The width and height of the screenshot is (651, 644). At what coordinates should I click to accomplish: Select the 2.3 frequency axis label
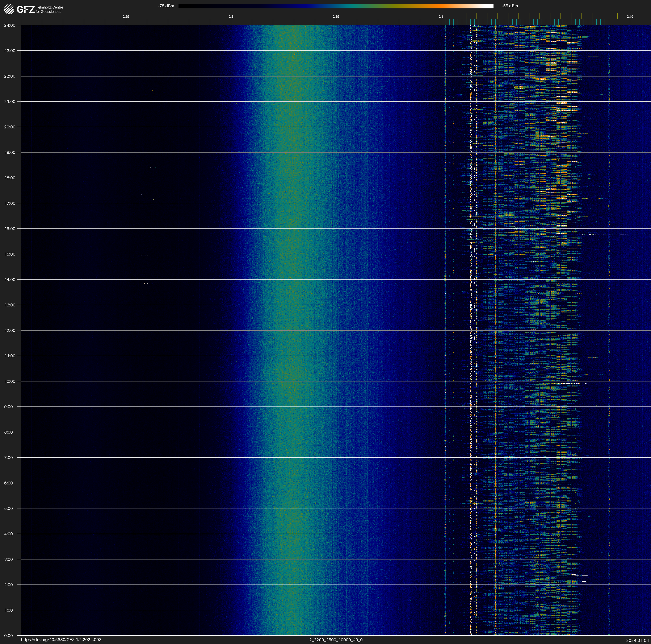[x=231, y=17]
